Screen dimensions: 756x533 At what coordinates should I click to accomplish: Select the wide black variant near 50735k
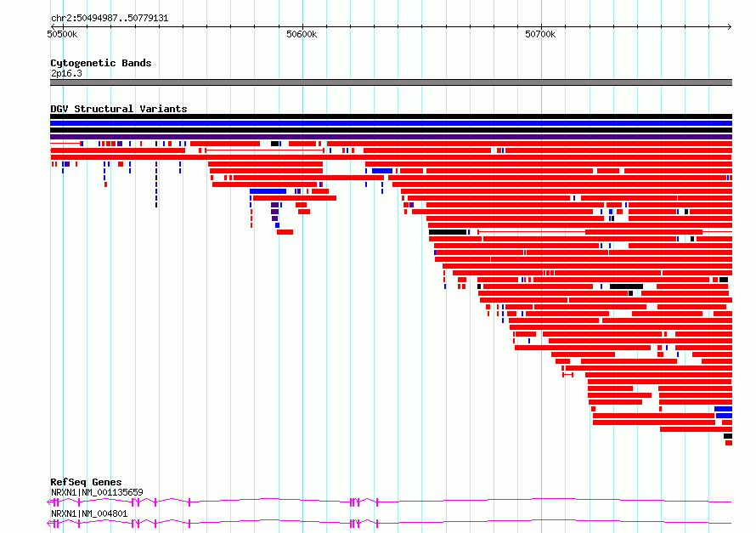626,286
